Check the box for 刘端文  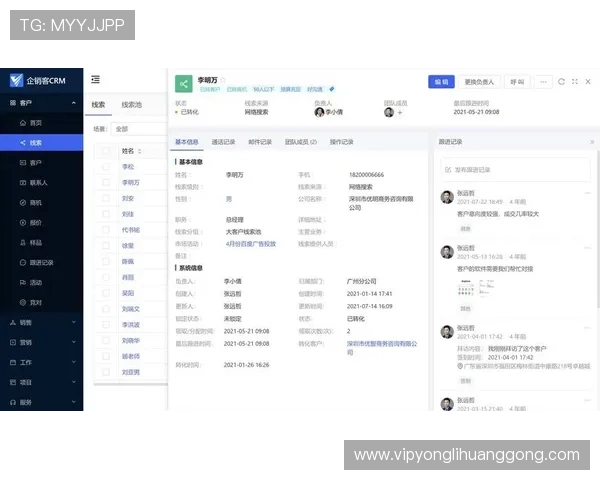[x=106, y=309]
